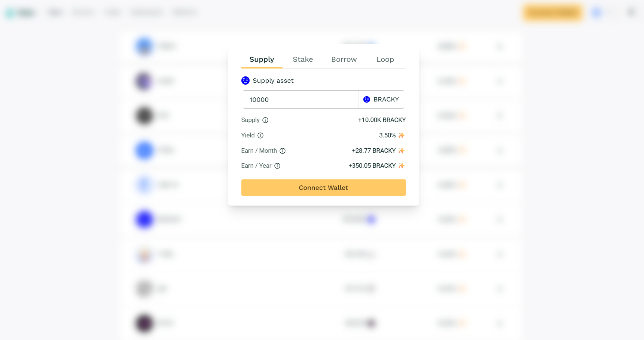Click the 3.50% yield value
Screen dimensions: 644x340
387,136
